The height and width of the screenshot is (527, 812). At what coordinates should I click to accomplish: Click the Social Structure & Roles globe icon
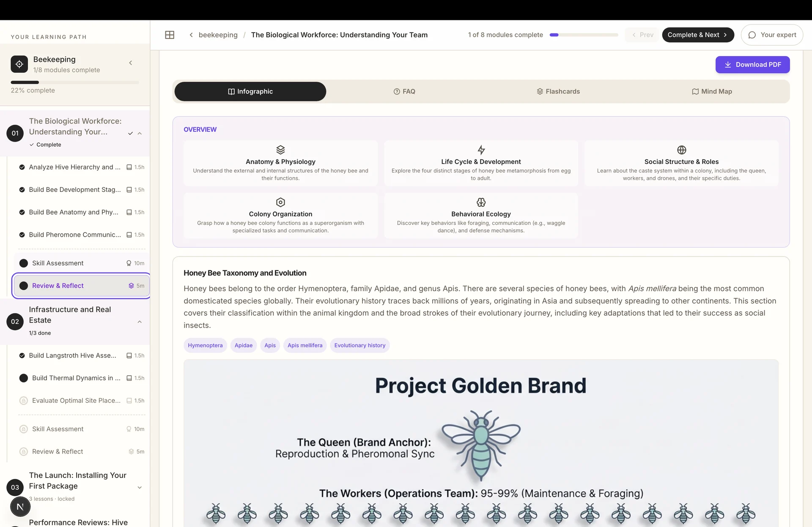click(681, 150)
